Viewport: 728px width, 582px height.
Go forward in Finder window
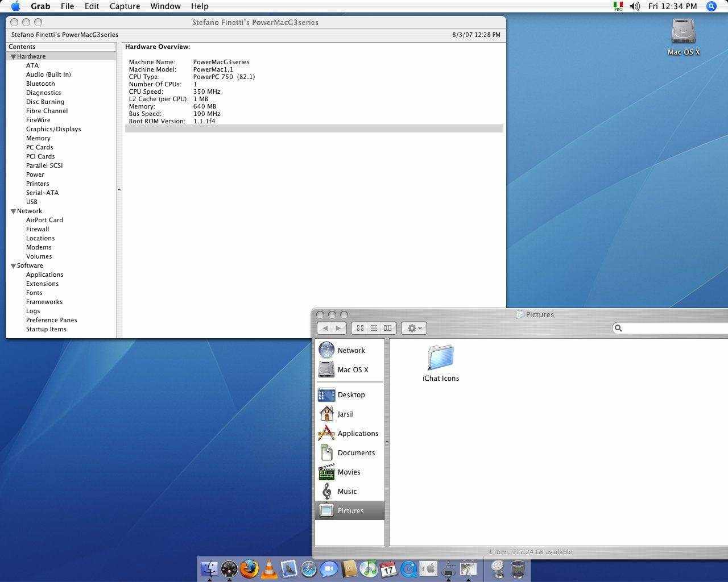[x=339, y=328]
